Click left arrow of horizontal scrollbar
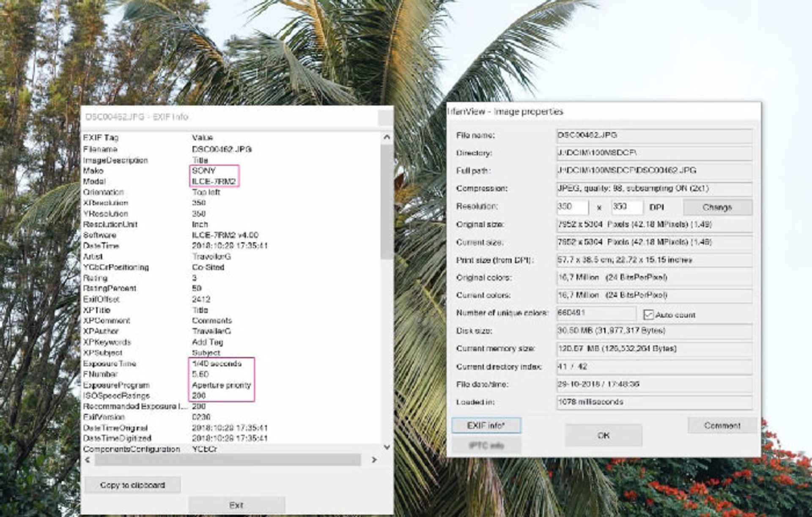The image size is (812, 517). [88, 460]
